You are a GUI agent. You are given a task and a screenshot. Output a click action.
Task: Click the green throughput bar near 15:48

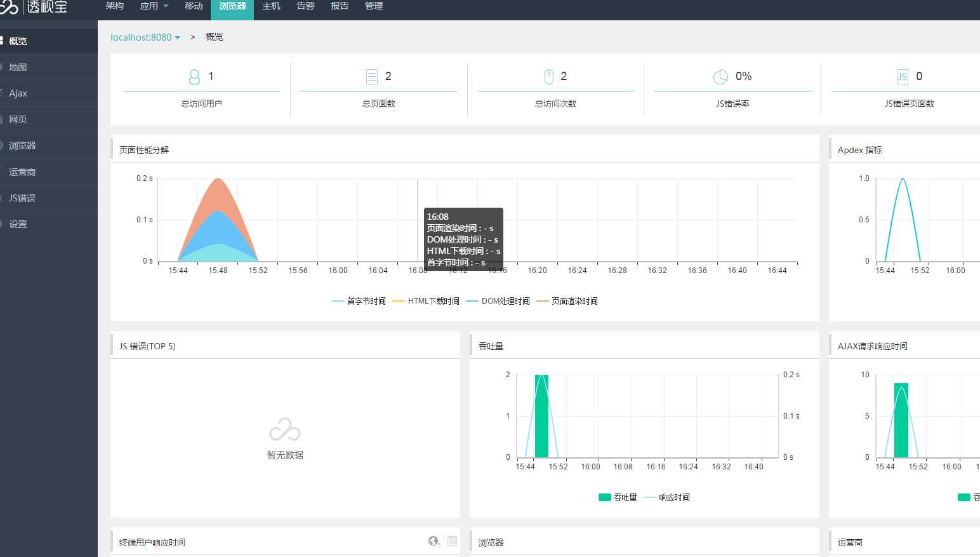pos(541,416)
